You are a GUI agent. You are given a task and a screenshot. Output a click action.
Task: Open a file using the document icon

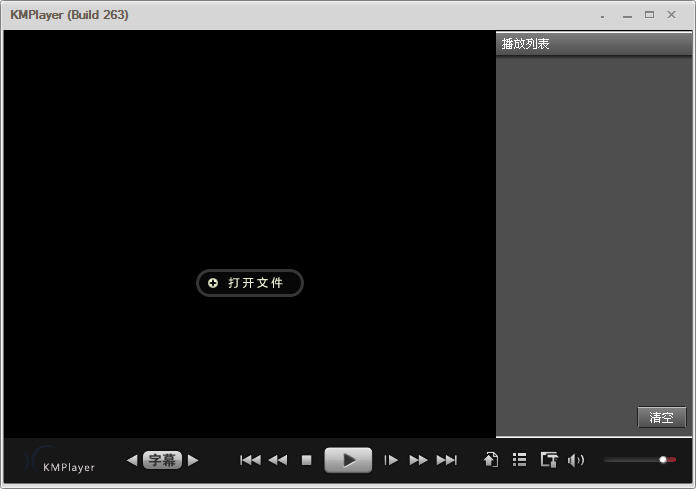(491, 460)
